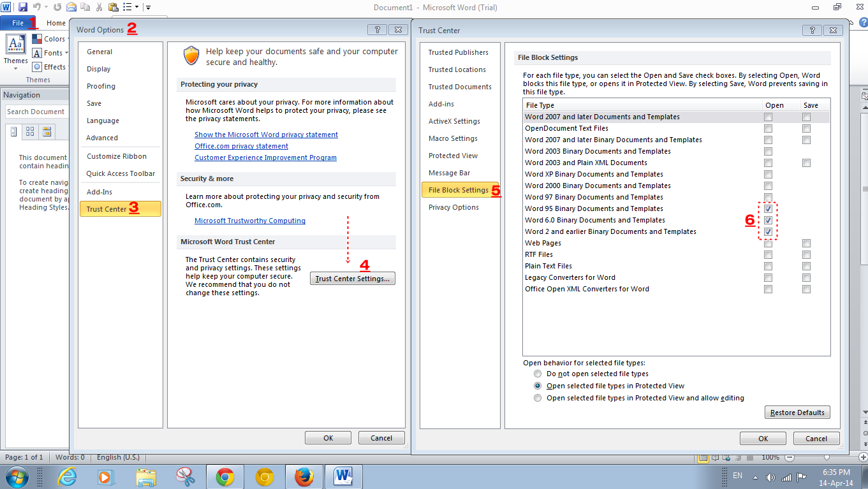Screen dimensions: 868x489
Task: Open Windows Explorer folder icon in taskbar
Action: coord(146,476)
